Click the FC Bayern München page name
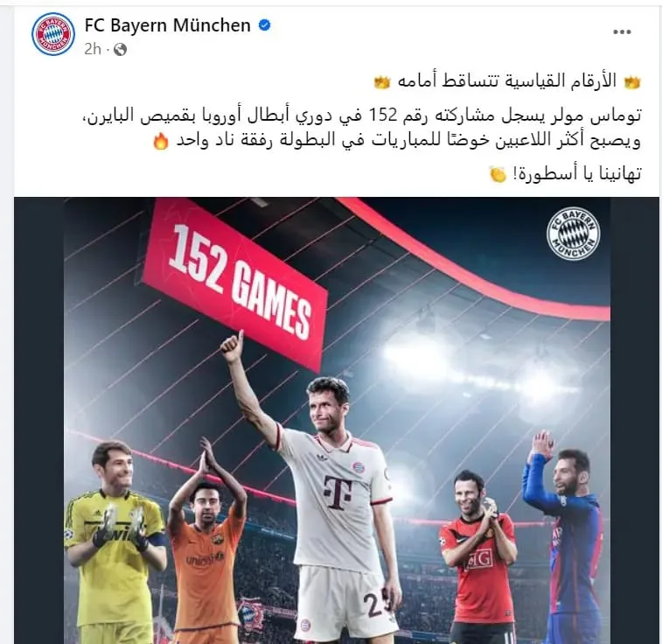 (x=168, y=25)
